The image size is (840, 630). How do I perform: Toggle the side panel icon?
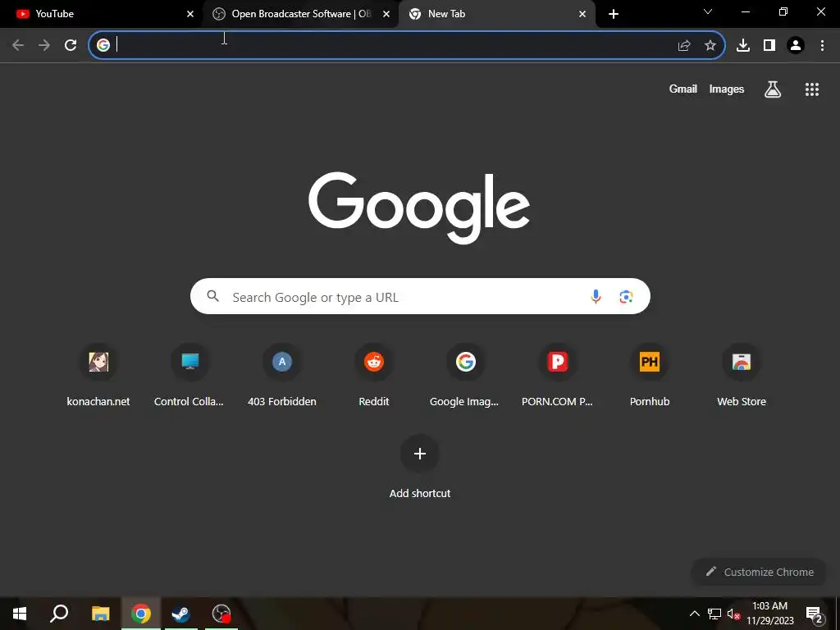pyautogui.click(x=769, y=46)
